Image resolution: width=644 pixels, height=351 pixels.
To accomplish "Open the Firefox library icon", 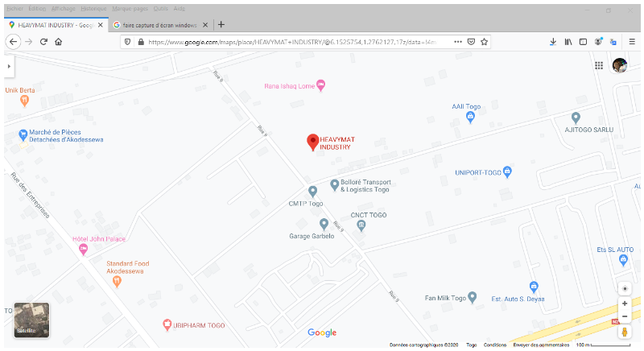I will coord(568,42).
